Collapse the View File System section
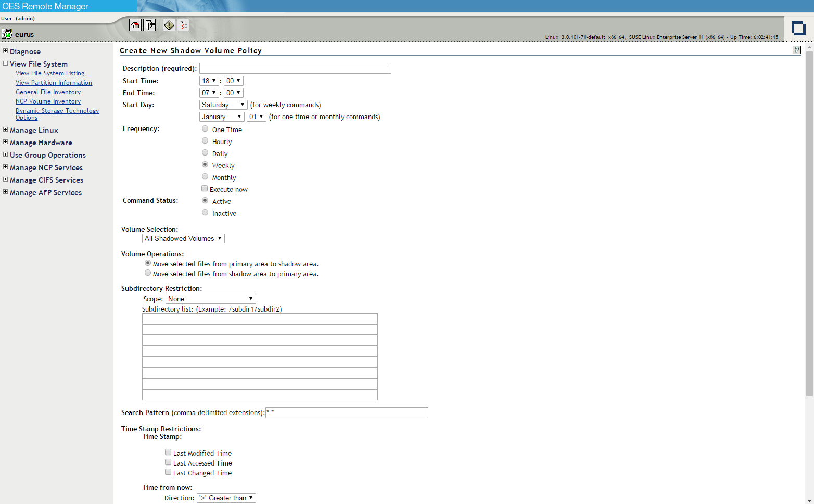Screen dimensions: 814x504 (5, 63)
